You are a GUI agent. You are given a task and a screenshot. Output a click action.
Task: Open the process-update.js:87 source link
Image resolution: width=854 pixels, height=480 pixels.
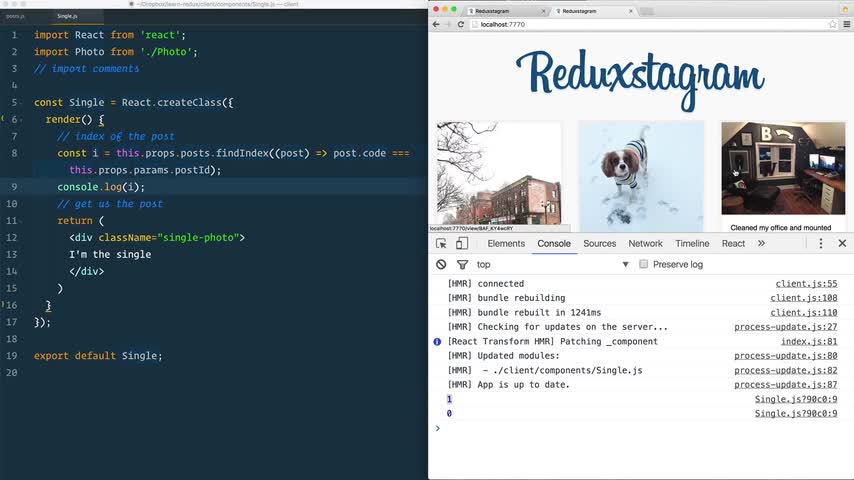[785, 385]
